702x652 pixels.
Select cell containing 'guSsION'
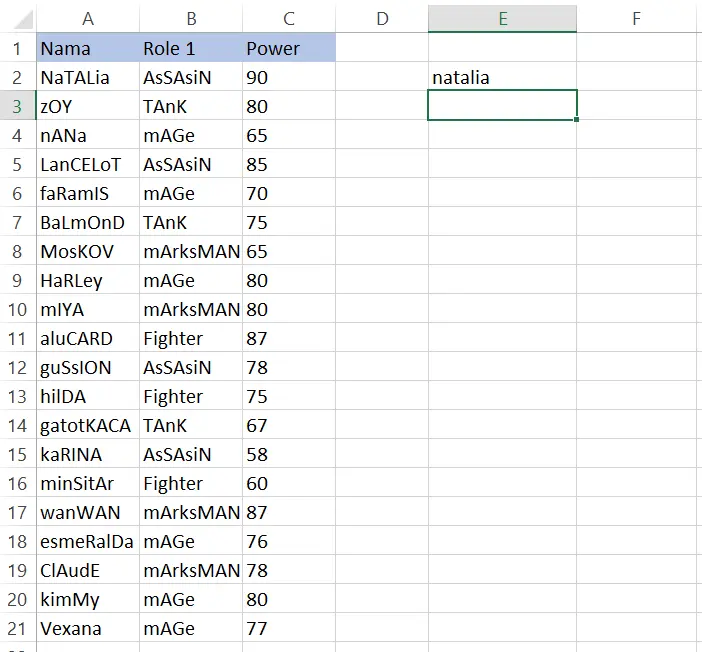click(x=88, y=367)
